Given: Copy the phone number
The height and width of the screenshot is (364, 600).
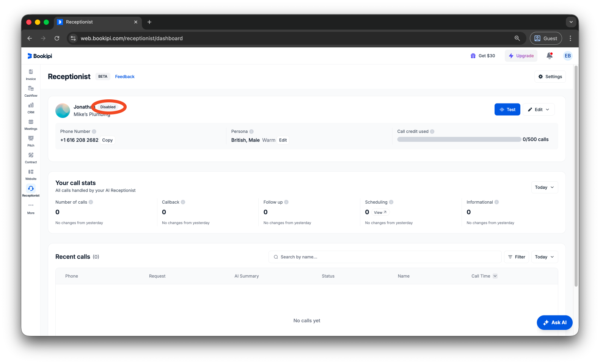Looking at the screenshot, I should (107, 140).
